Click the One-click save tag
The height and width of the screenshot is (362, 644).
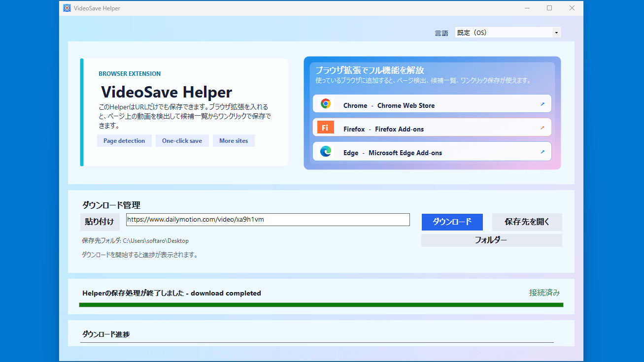(x=182, y=141)
